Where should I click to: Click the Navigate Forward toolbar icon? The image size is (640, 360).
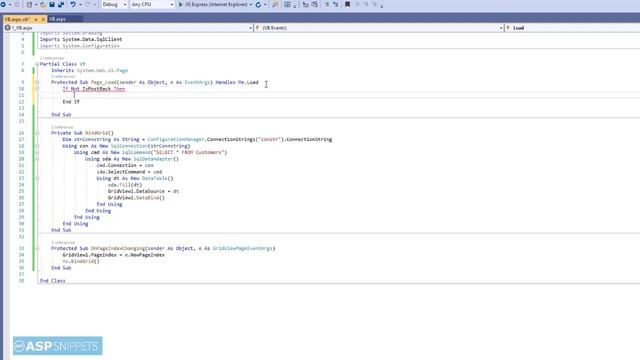pyautogui.click(x=17, y=4)
